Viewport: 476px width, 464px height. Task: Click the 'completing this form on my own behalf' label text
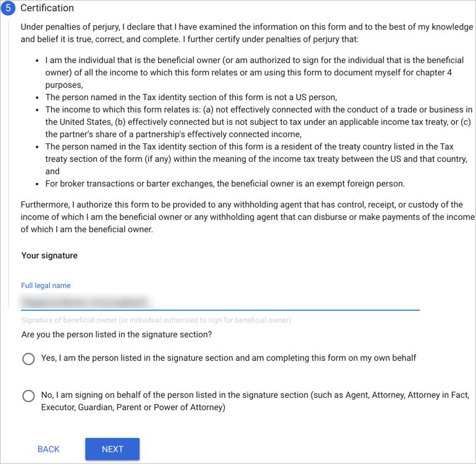(228, 358)
